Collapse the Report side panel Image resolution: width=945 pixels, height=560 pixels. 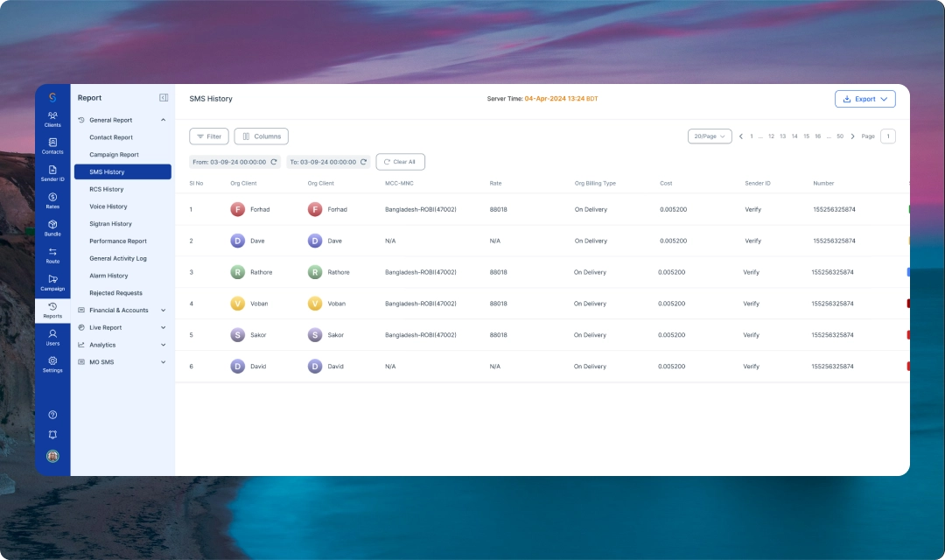164,98
